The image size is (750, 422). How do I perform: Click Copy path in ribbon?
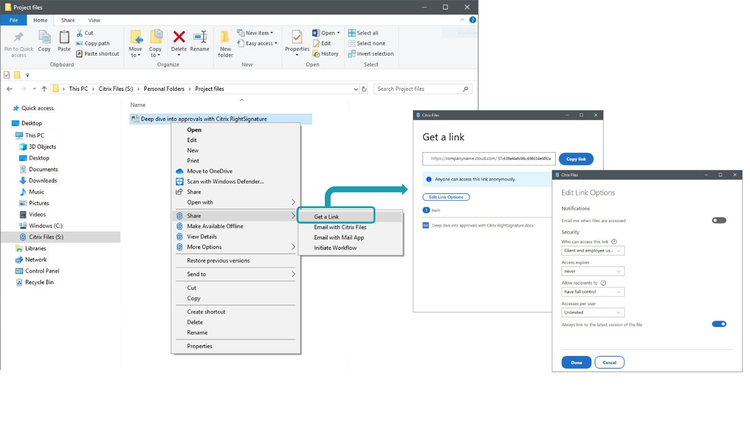click(x=93, y=44)
